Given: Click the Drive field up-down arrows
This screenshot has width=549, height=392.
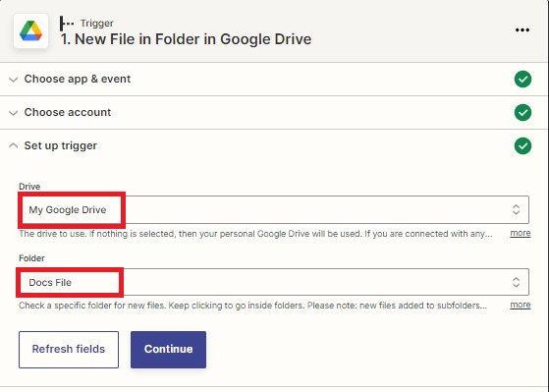Looking at the screenshot, I should point(516,210).
